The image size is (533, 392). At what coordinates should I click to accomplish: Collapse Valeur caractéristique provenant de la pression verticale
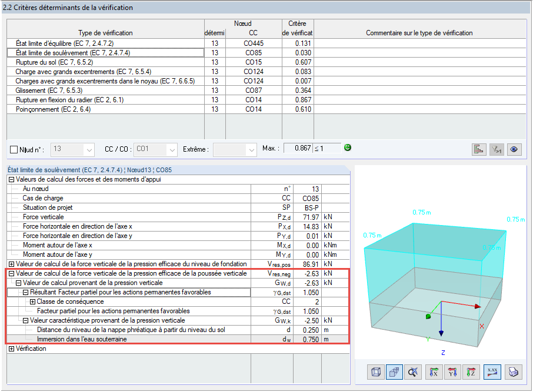[x=25, y=321]
